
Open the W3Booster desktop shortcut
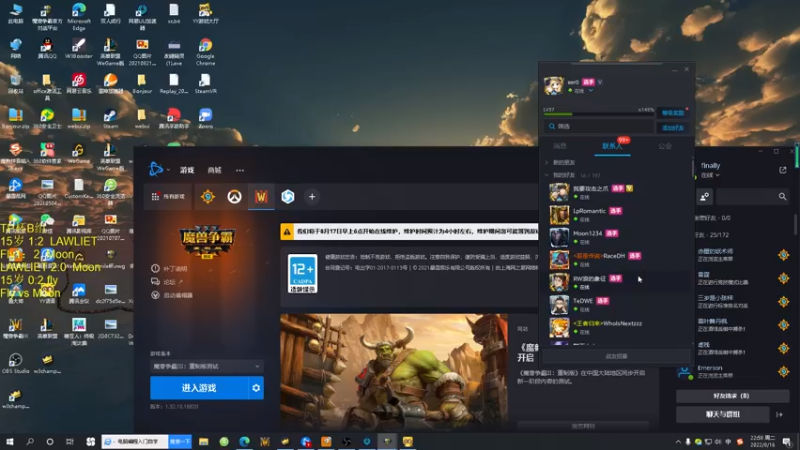coord(79,48)
